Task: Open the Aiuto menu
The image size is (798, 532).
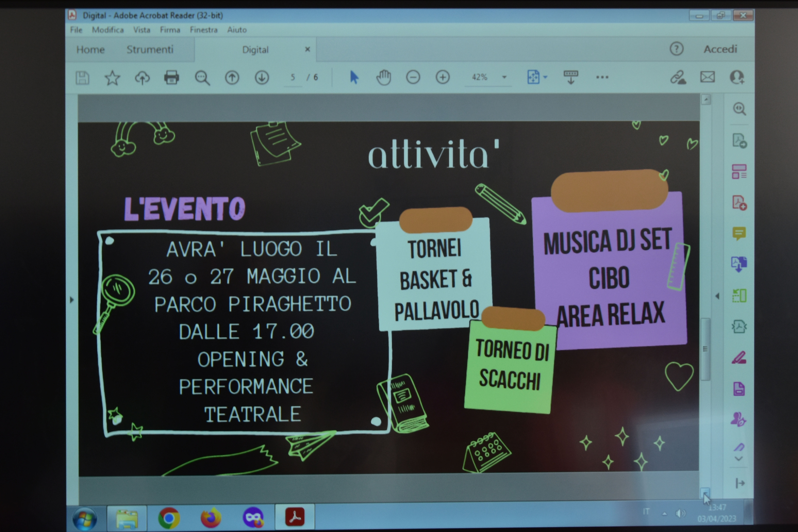Action: pyautogui.click(x=237, y=30)
